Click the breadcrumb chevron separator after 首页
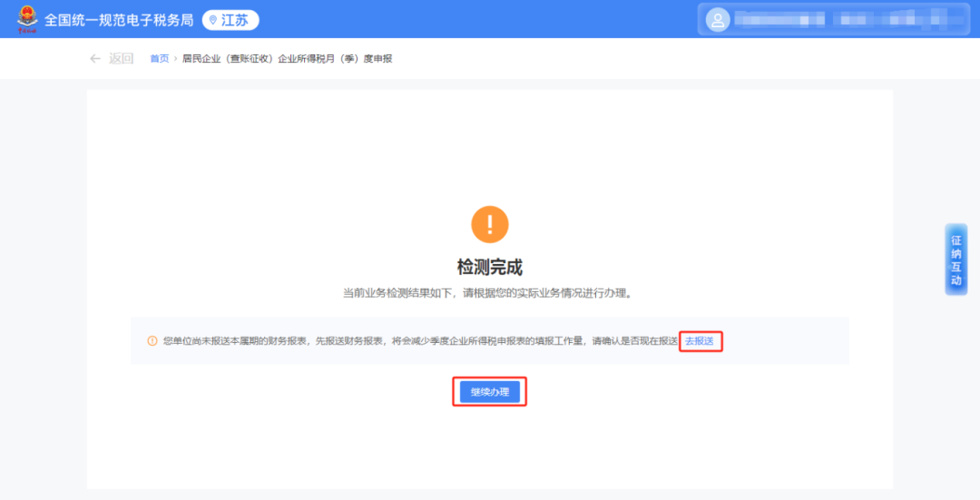This screenshot has height=500, width=980. 176,59
